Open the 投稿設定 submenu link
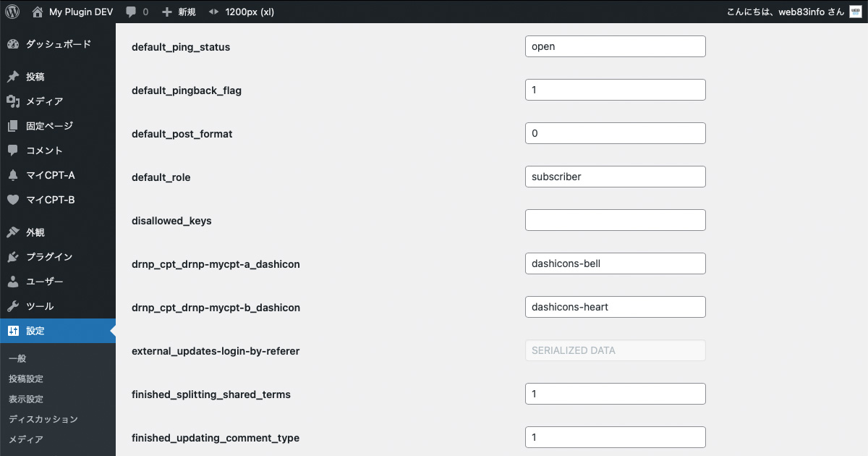The height and width of the screenshot is (456, 868). click(26, 379)
